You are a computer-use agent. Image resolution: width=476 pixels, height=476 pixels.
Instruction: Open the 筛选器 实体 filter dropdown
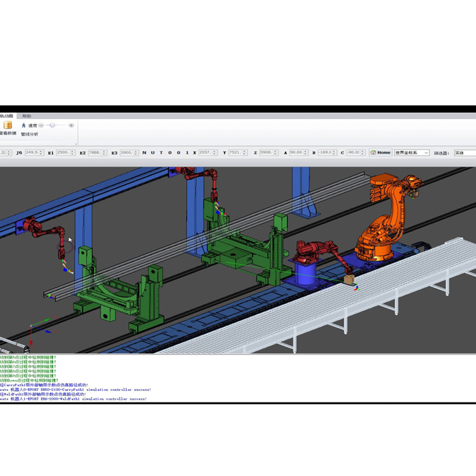(x=465, y=153)
